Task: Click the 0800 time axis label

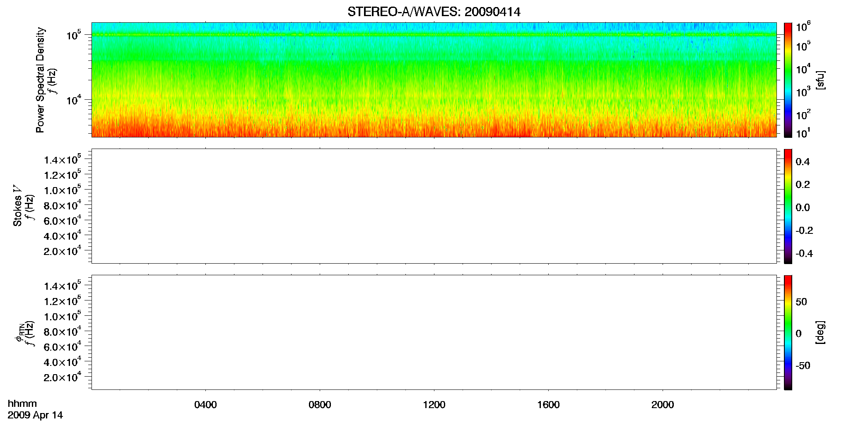Action: (x=320, y=405)
